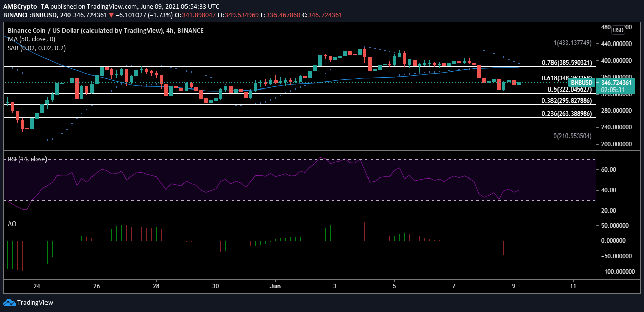The width and height of the screenshot is (644, 312).
Task: Click the red downward triangle next to the price
Action: click(x=111, y=15)
